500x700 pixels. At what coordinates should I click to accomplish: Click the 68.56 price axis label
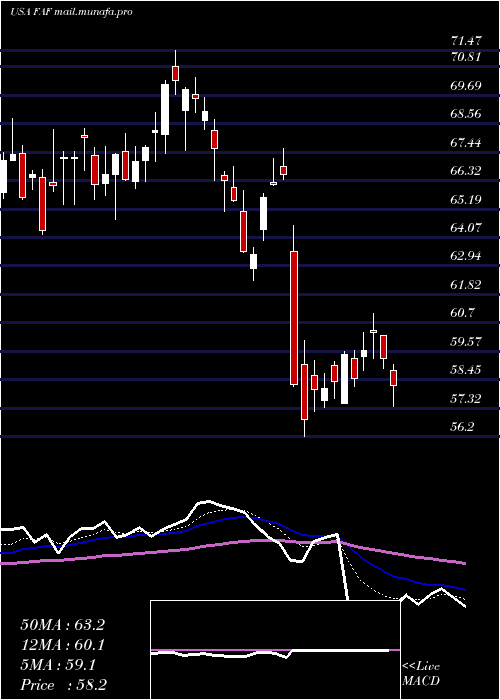466,114
